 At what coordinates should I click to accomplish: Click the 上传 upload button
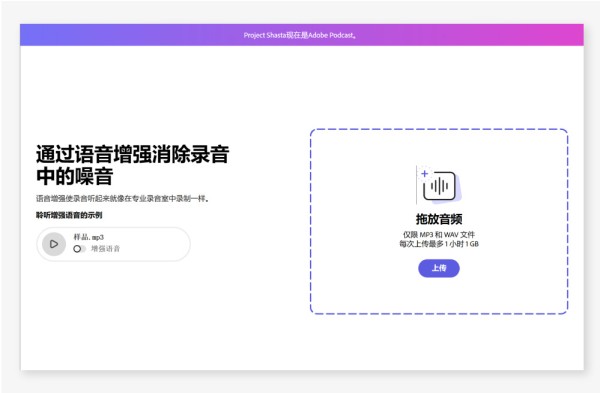pyautogui.click(x=439, y=268)
